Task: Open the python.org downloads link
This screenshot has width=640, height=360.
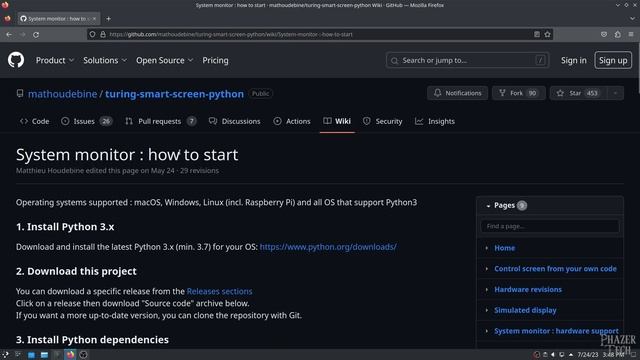Action: click(328, 247)
